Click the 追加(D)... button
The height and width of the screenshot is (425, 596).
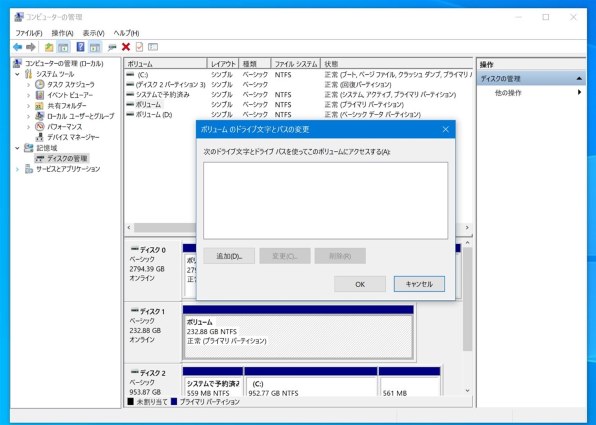click(229, 256)
